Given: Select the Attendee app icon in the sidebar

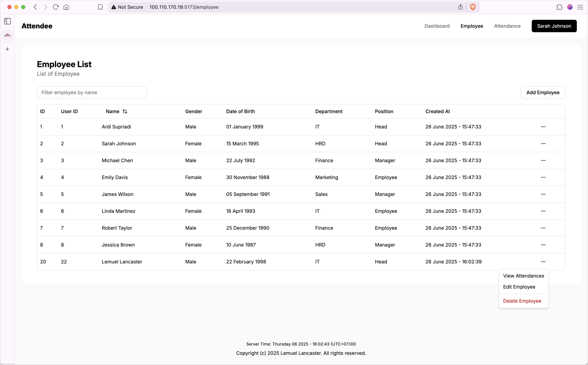Looking at the screenshot, I should click(7, 35).
